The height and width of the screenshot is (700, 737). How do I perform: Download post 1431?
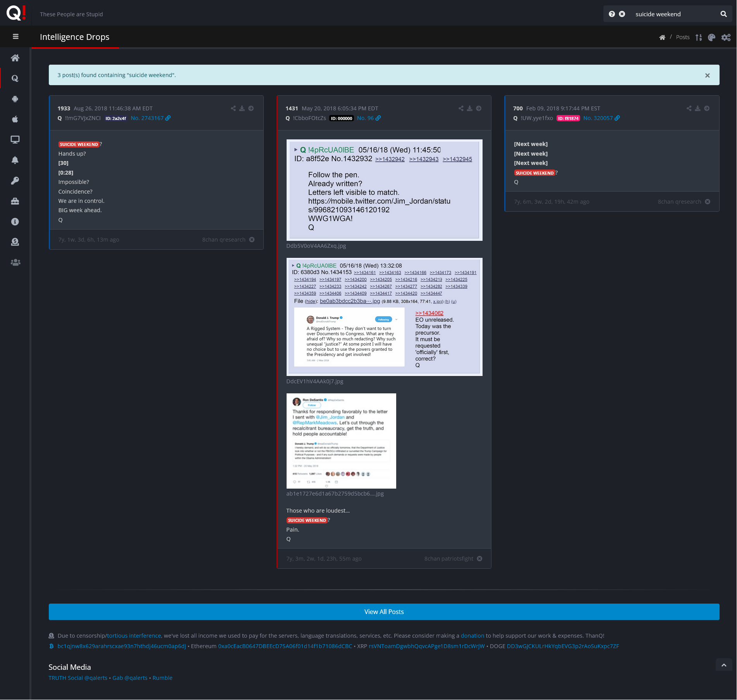click(x=470, y=108)
